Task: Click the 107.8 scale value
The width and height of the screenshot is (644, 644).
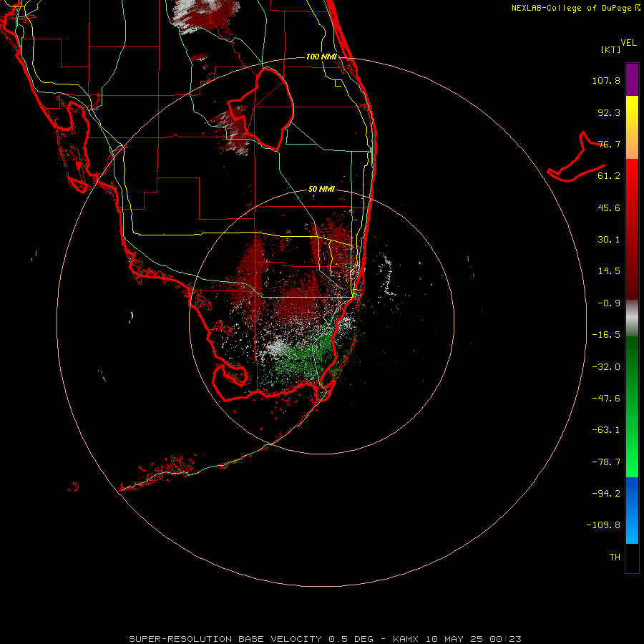Action: (x=606, y=80)
